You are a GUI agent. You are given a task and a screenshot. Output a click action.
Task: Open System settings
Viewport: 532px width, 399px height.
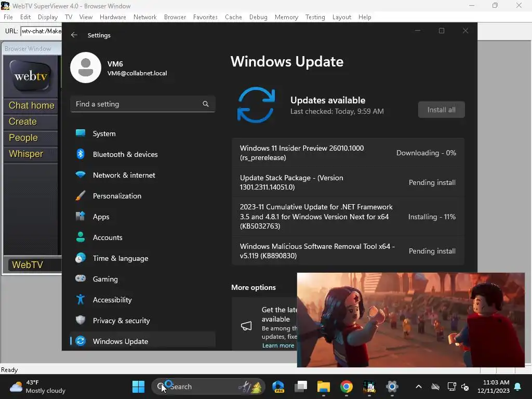tap(142, 134)
